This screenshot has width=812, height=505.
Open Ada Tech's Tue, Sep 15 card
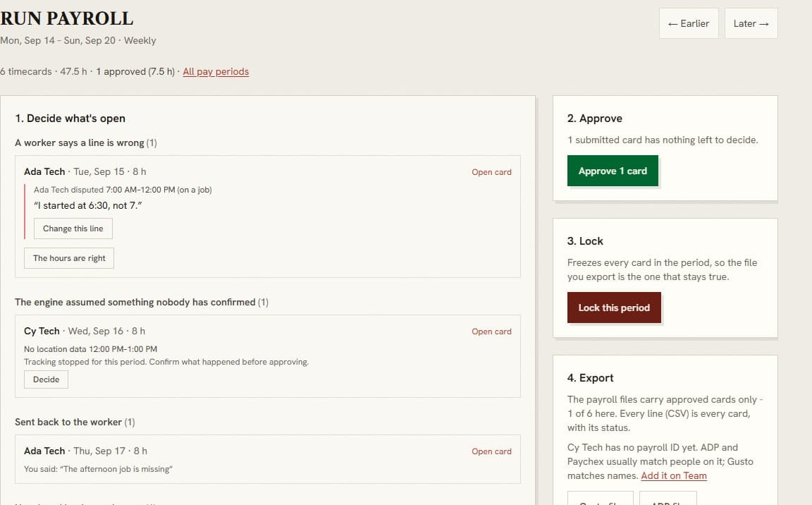tap(491, 172)
